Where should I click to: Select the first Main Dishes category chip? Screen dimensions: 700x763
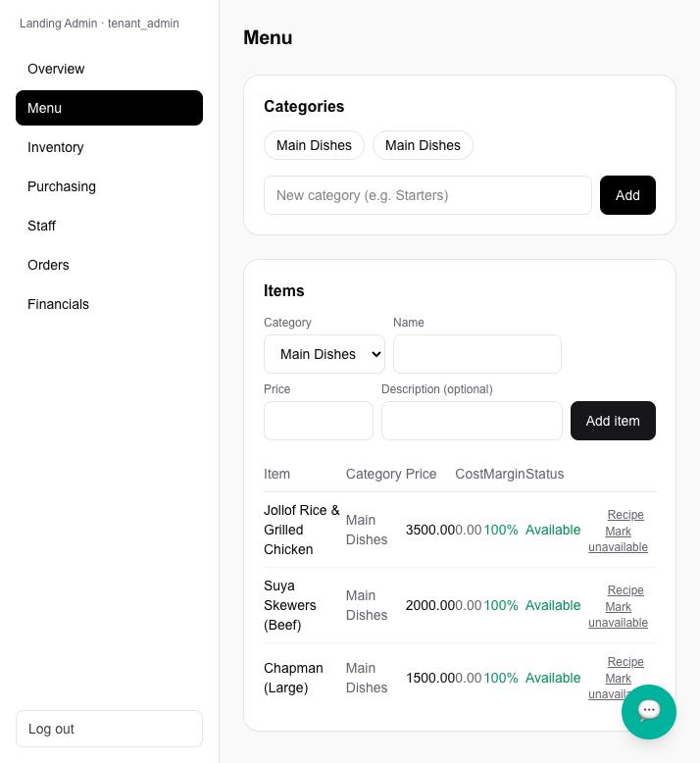314,145
